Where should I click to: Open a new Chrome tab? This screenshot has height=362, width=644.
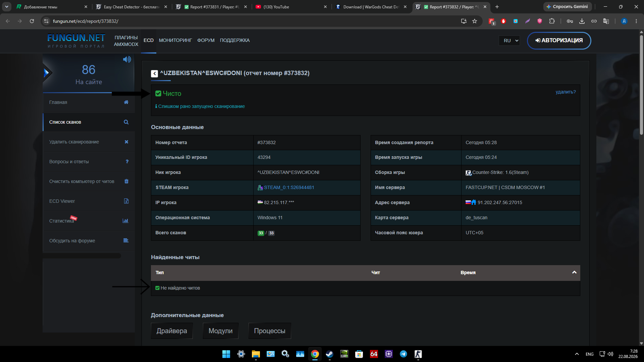pyautogui.click(x=497, y=7)
